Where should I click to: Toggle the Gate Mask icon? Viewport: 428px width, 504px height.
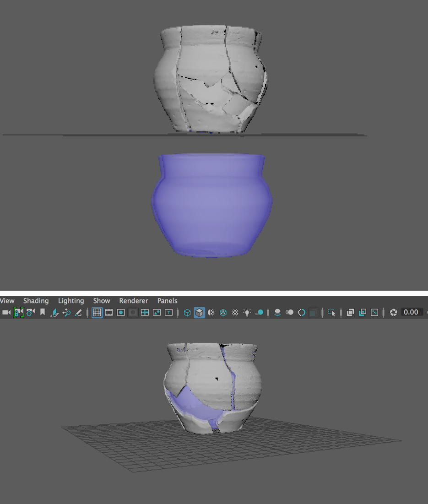pos(133,313)
